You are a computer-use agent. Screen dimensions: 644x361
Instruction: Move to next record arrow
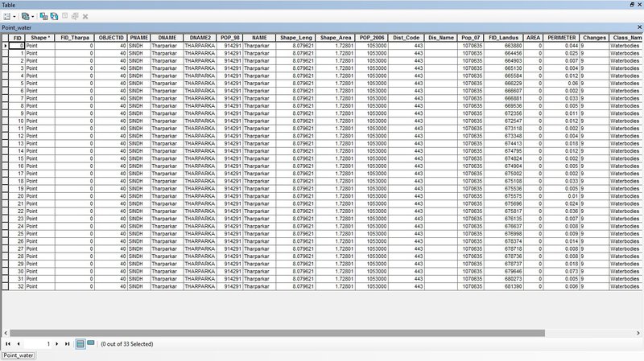[57, 343]
